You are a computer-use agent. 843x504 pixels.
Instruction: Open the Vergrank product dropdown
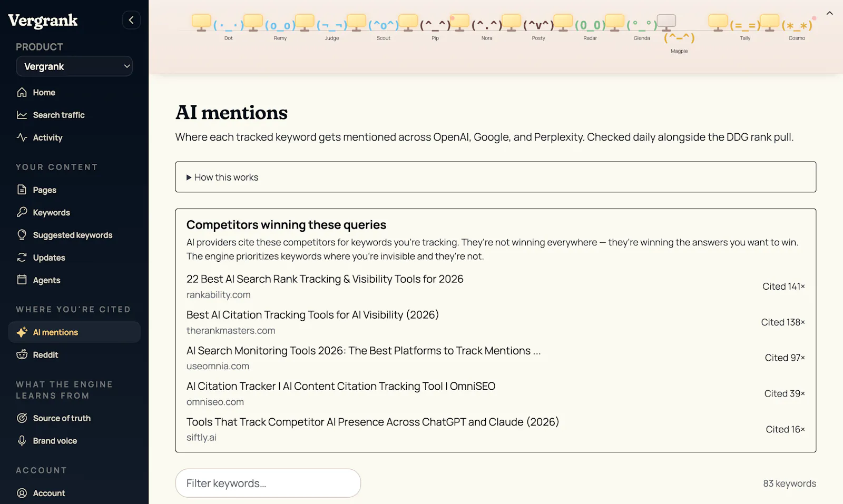[74, 66]
